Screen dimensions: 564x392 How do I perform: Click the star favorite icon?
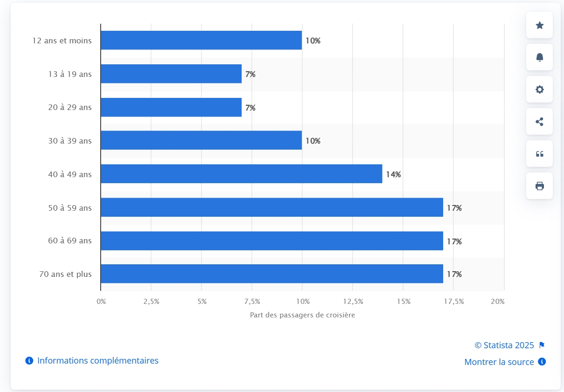(x=539, y=25)
